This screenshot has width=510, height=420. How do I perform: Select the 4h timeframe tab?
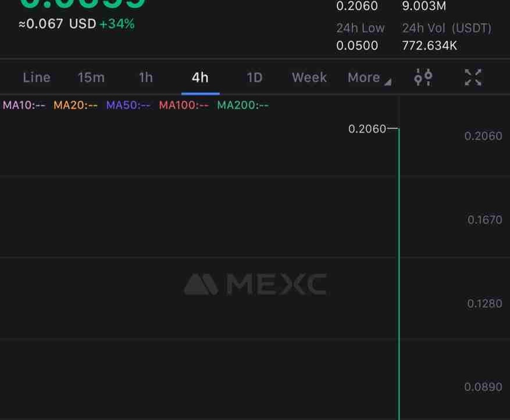200,78
